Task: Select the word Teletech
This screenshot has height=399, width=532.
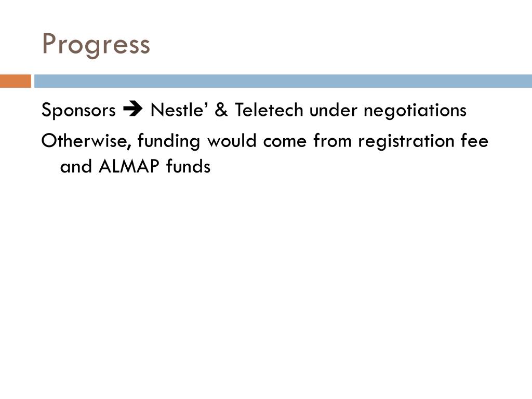Action: coord(269,110)
